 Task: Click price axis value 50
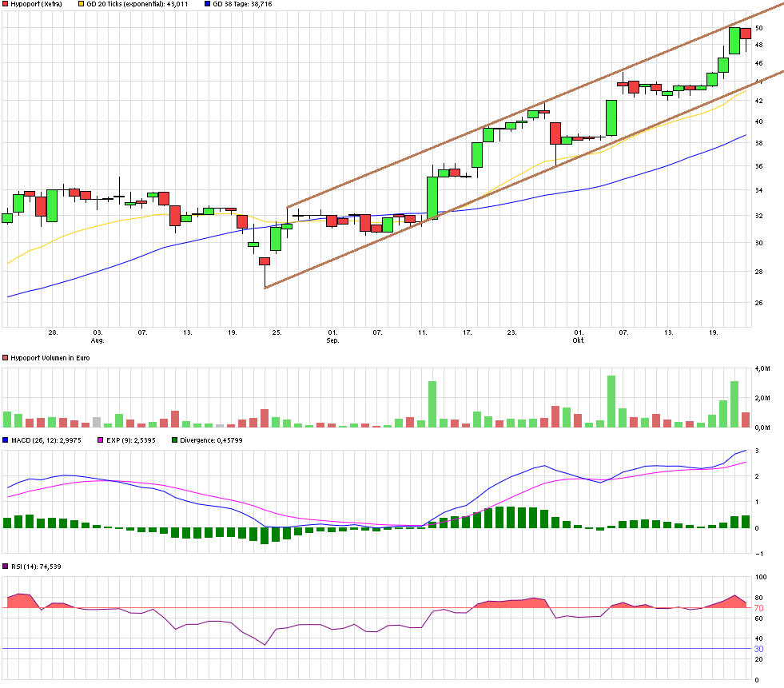coord(759,28)
